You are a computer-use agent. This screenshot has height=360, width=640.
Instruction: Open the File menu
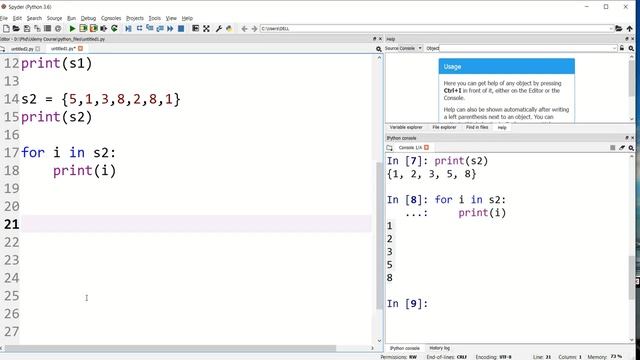4,18
